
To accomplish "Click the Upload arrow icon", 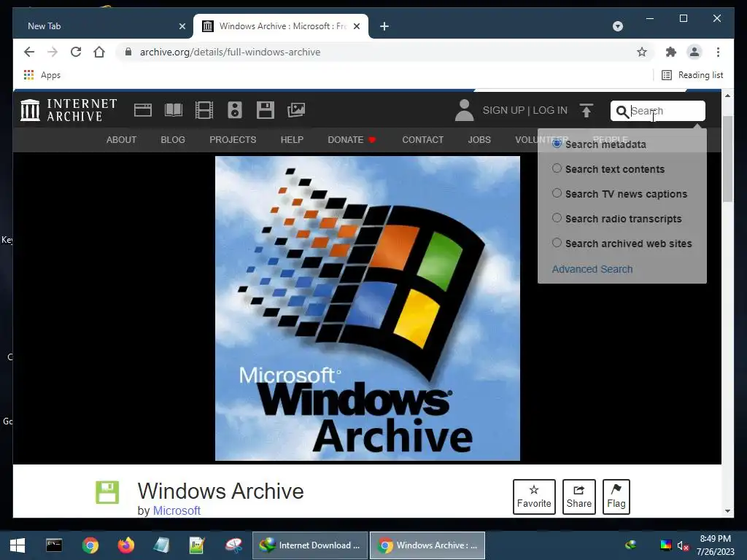I will tap(587, 110).
